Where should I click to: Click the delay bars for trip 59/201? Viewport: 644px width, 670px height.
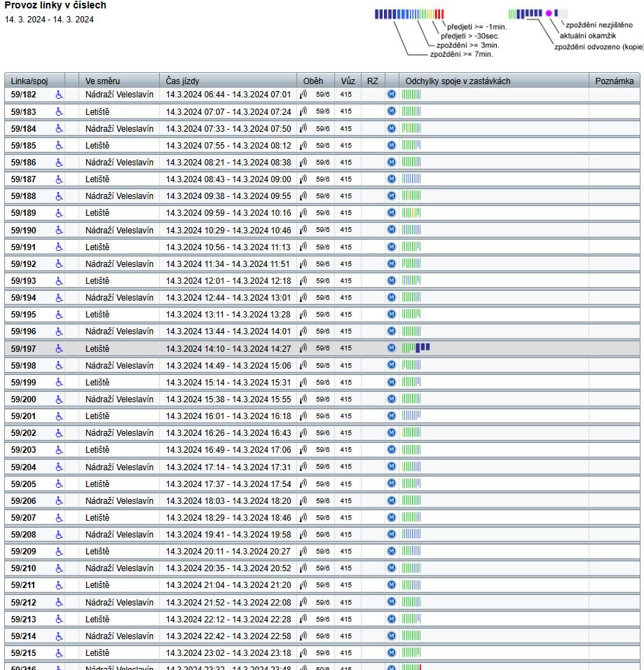pos(411,416)
